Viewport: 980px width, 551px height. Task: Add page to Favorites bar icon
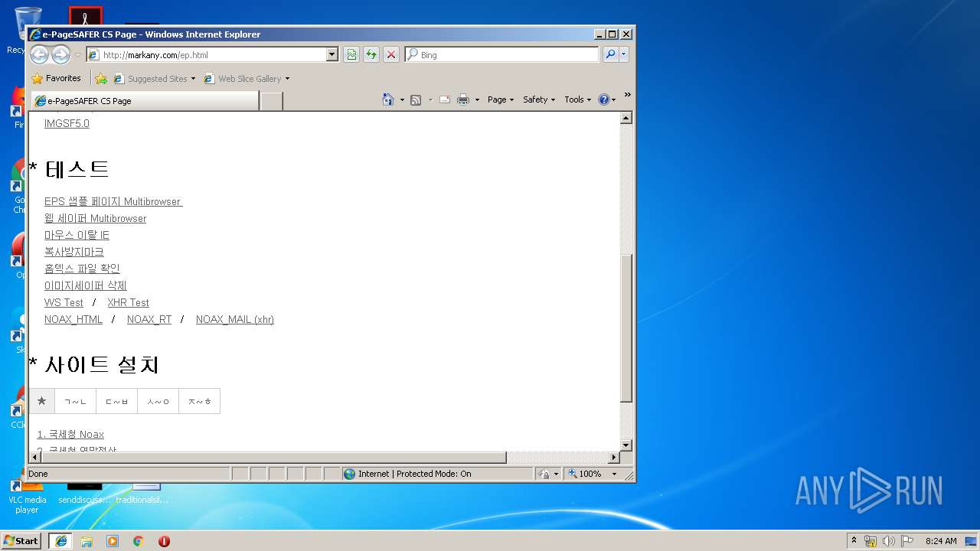coord(101,78)
